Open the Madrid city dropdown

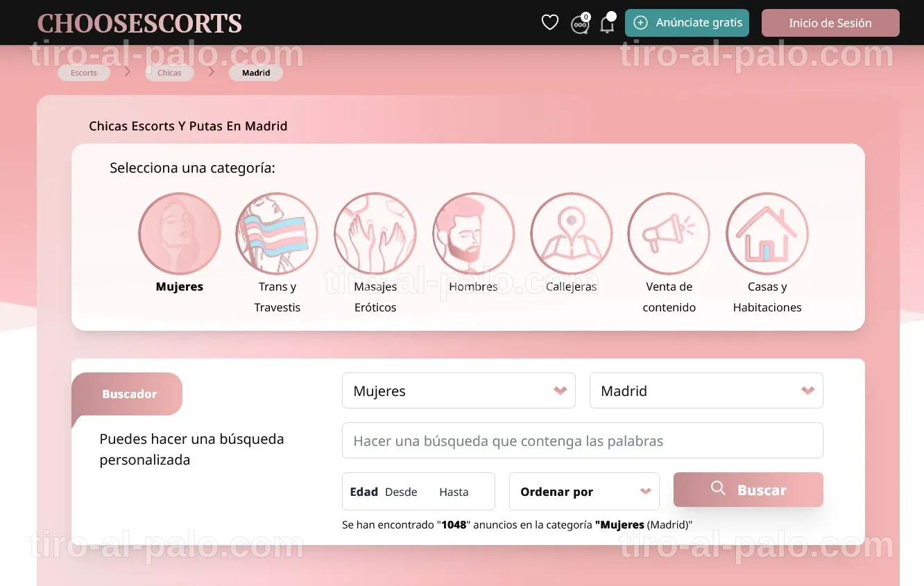(706, 390)
